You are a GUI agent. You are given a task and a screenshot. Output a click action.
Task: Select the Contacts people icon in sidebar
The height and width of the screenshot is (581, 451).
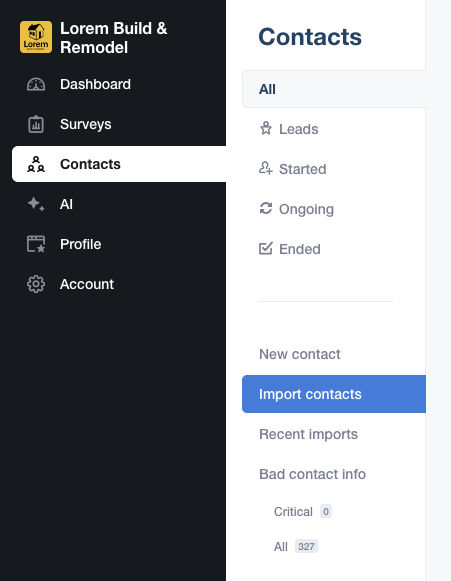(x=36, y=164)
